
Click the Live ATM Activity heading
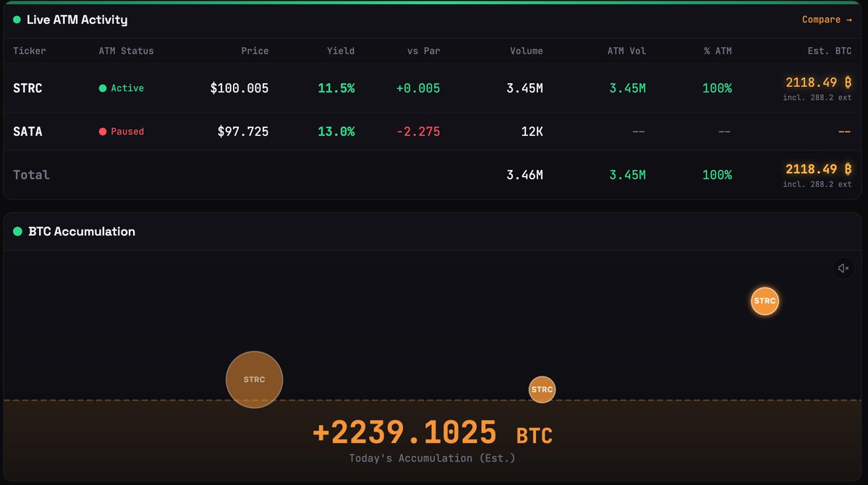coord(77,20)
